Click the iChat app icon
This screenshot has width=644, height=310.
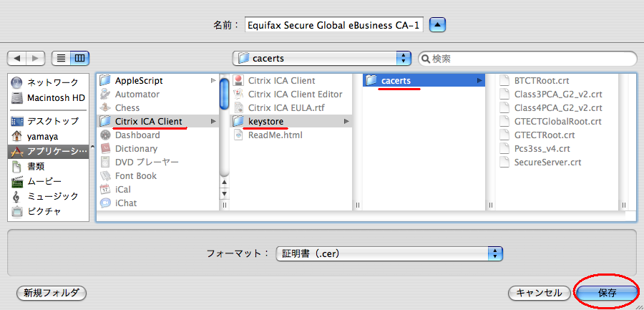[106, 203]
